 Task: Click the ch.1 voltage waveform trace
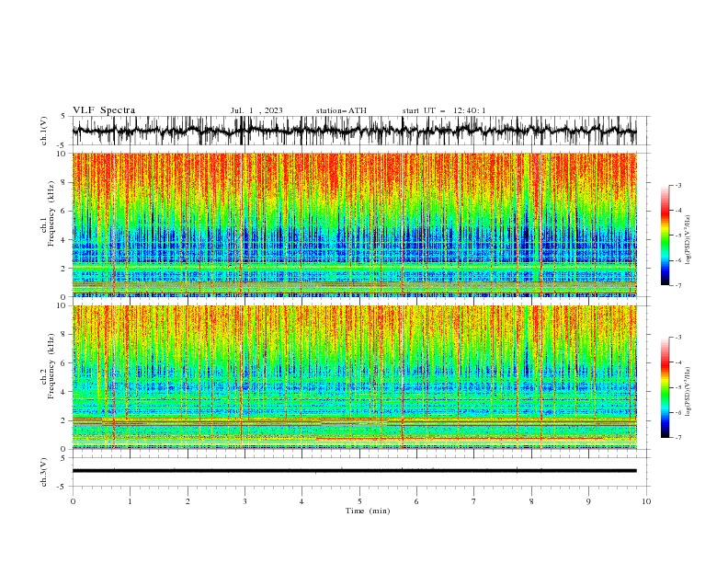(354, 131)
